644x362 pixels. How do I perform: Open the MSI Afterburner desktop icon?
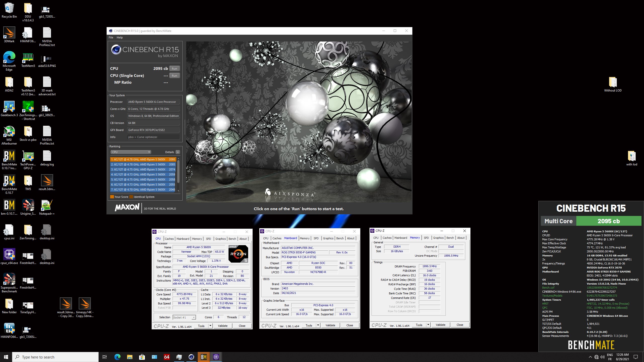pyautogui.click(x=9, y=135)
